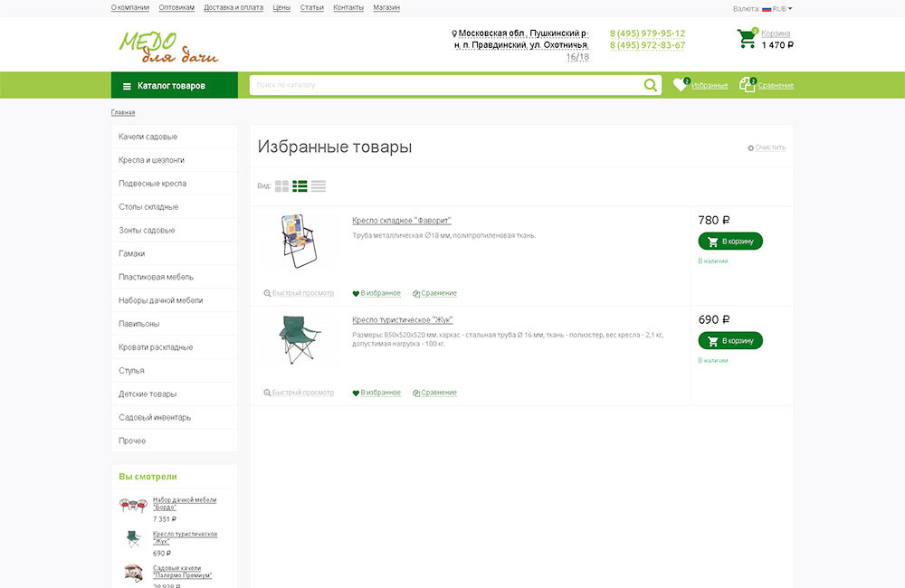
Task: Click the favorites heart icon in header
Action: point(681,85)
